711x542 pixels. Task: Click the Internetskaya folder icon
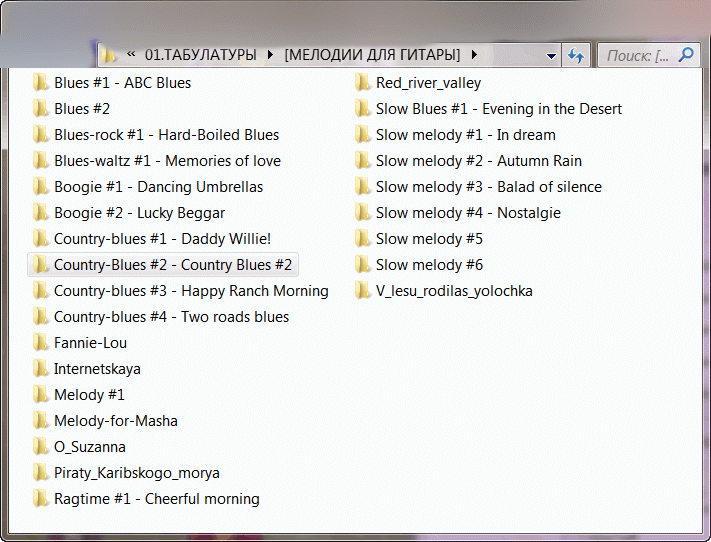[40, 369]
